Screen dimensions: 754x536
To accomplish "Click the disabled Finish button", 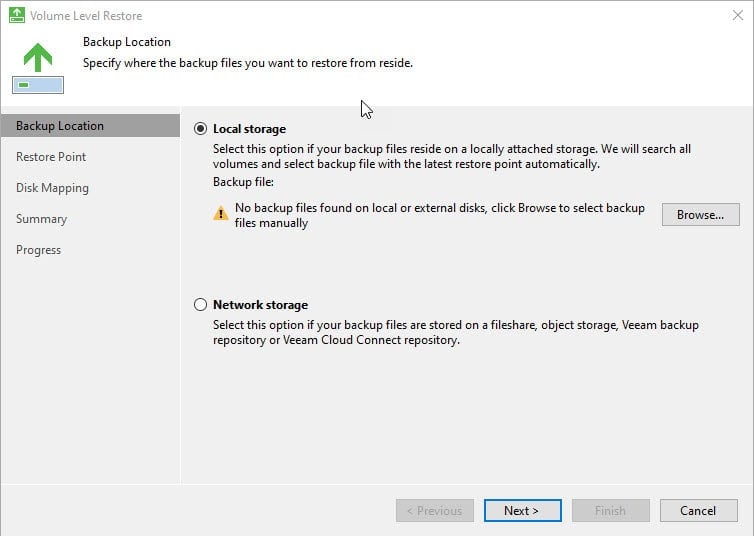I will point(611,511).
